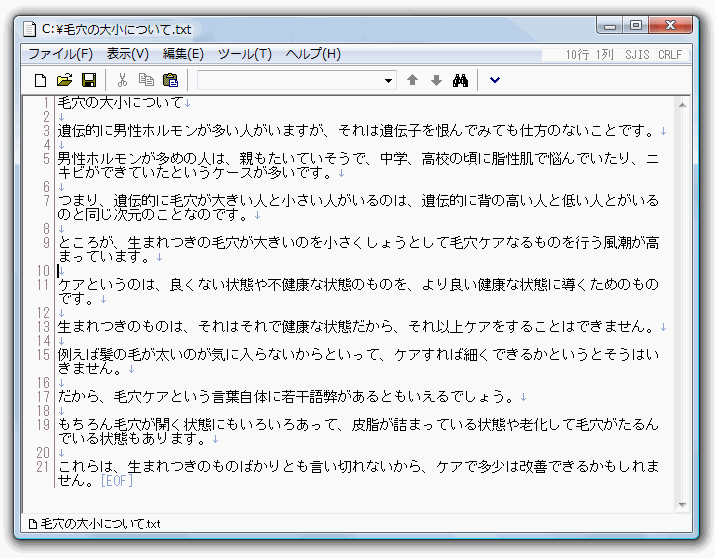The image size is (715, 558).
Task: Click line 11 text starting ケアというのは
Action: click(x=358, y=291)
